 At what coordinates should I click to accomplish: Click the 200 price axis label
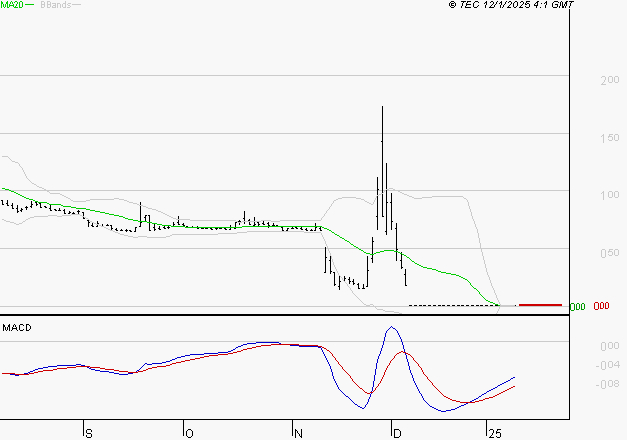609,80
